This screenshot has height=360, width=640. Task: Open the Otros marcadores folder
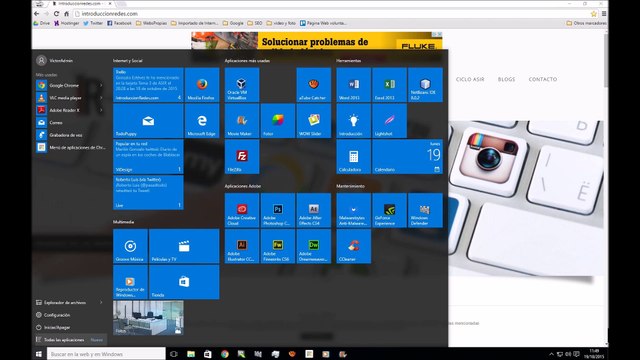(x=586, y=23)
